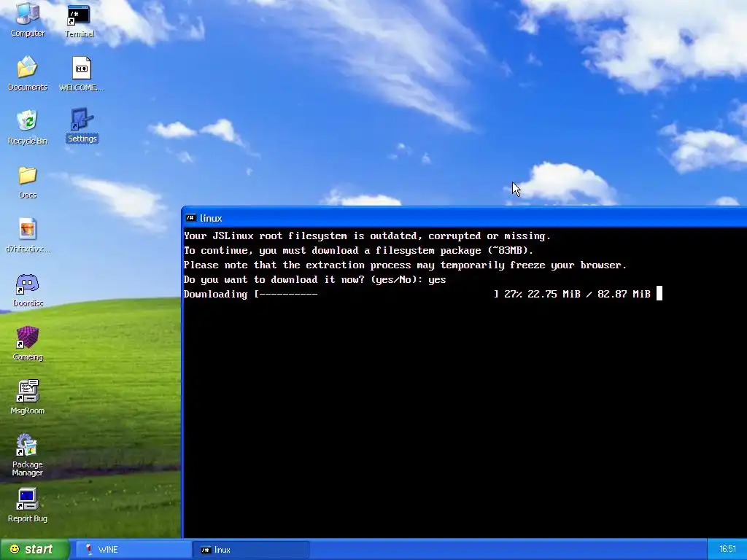Select the d7hftxdivx file icon
This screenshot has width=747, height=560.
coord(28,235)
